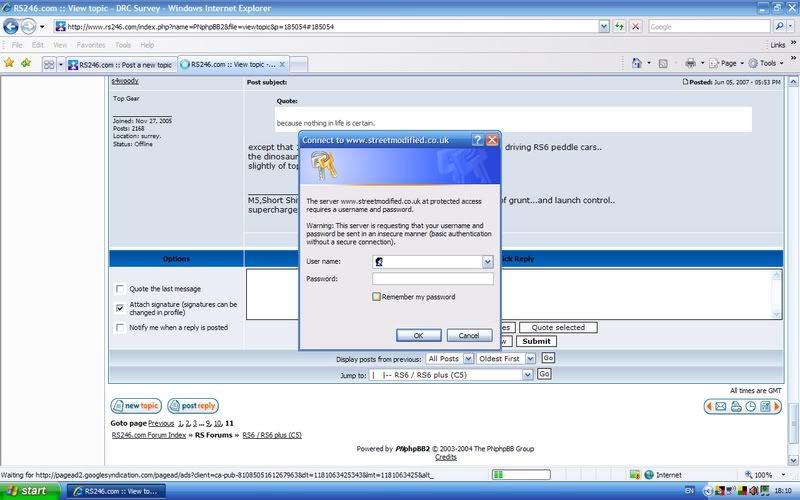Click the zoom magnifier 100% in the status bar
The image size is (800, 500).
pyautogui.click(x=759, y=474)
